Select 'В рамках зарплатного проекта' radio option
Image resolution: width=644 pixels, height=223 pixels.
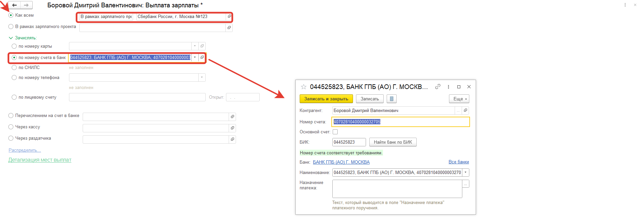(11, 27)
